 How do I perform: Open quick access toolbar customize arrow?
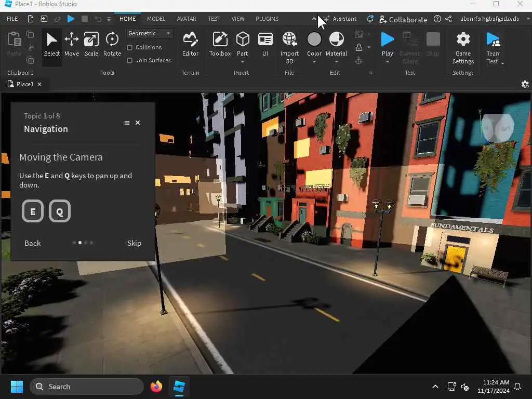[109, 19]
